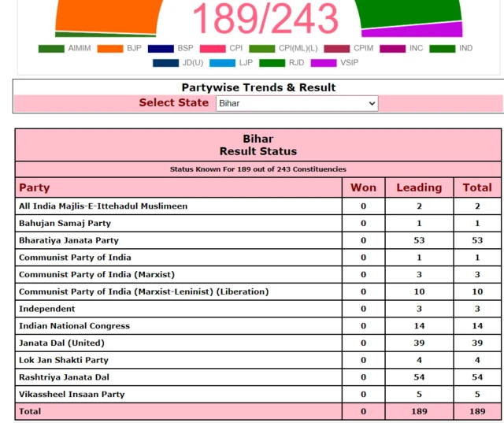Image resolution: width=504 pixels, height=423 pixels.
Task: Click the Total row label
Action: point(30,411)
